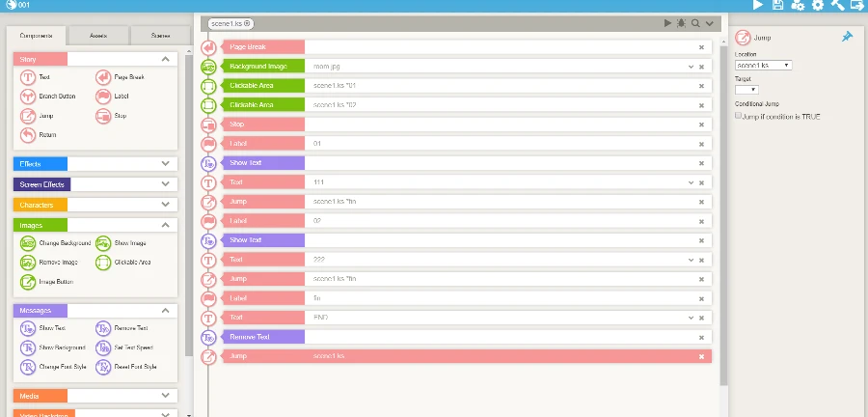
Task: Save the project with the floppy disk icon
Action: pyautogui.click(x=778, y=6)
